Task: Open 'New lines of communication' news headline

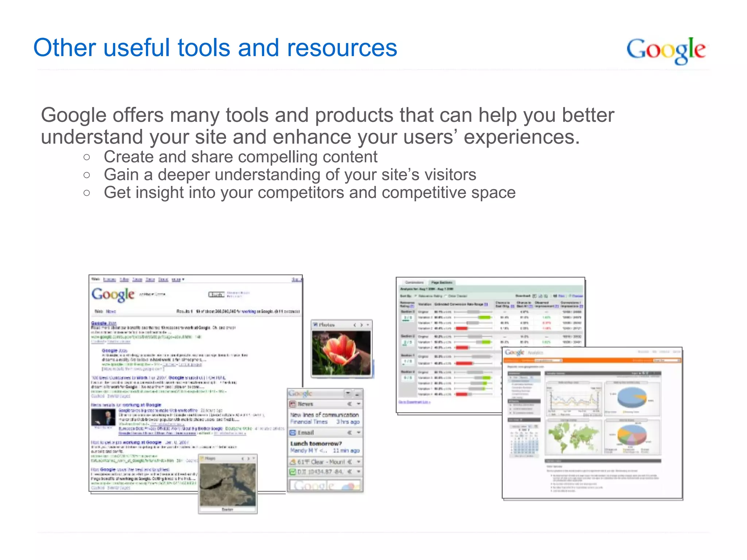Action: 325,415
